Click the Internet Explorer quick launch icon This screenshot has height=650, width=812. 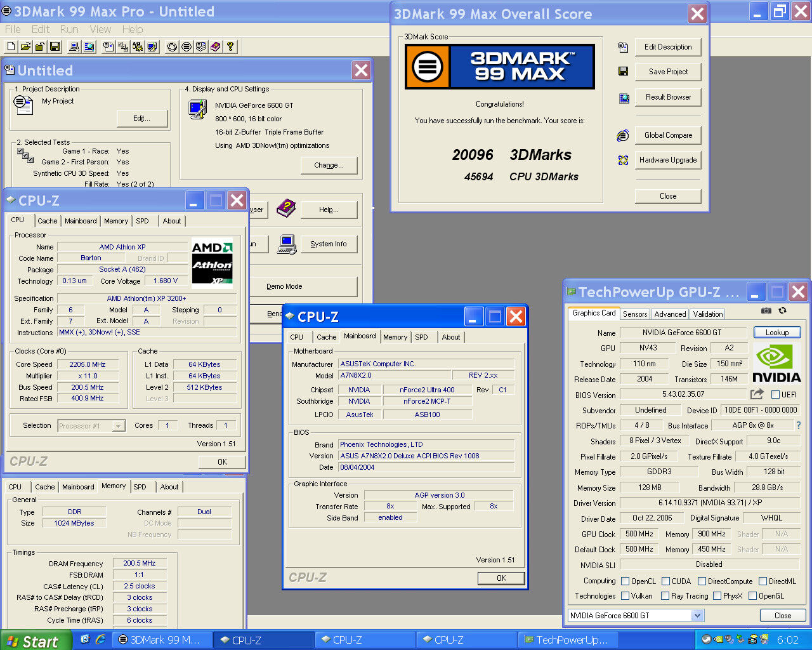100,640
